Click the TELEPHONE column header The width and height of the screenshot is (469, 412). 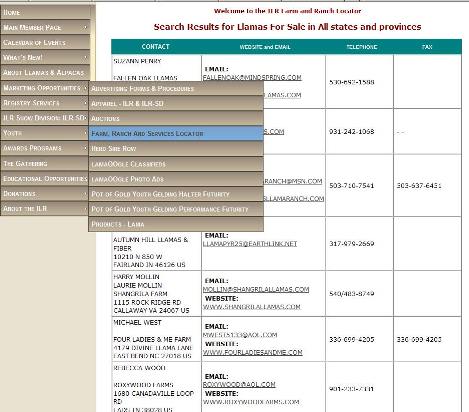[x=362, y=47]
